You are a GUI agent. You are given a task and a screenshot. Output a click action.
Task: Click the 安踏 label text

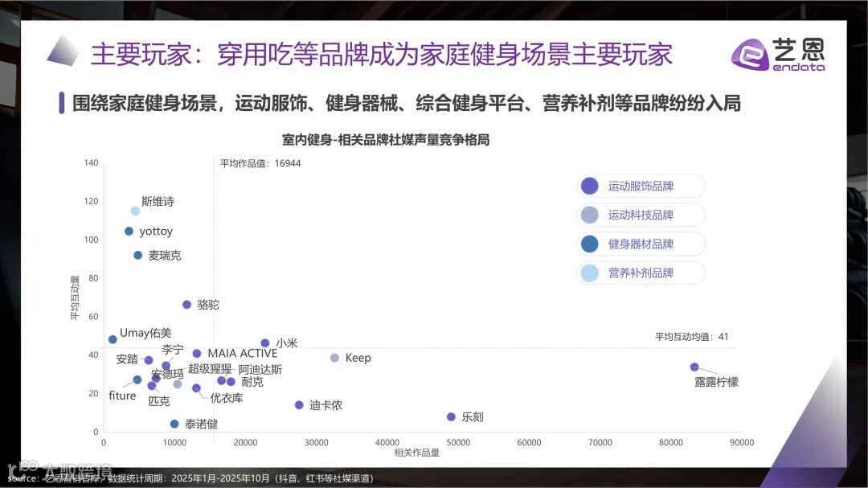tap(127, 359)
